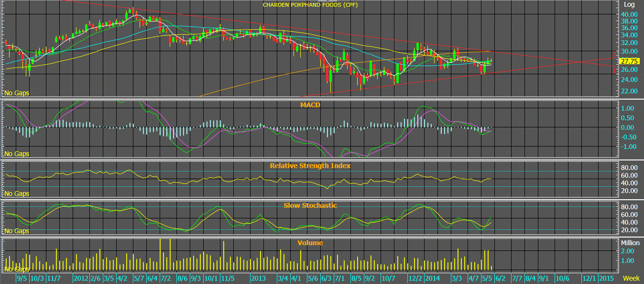Screen dimensions: 644x284
Task: Select the 2/6 date on time axis
Action: pos(95,278)
